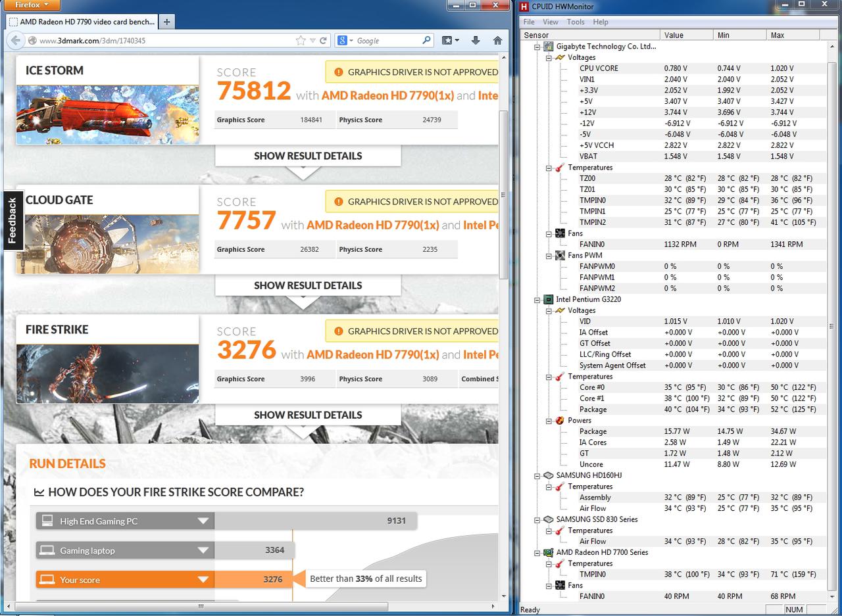Click the Sensor column header
This screenshot has height=616, width=842.
tap(590, 35)
